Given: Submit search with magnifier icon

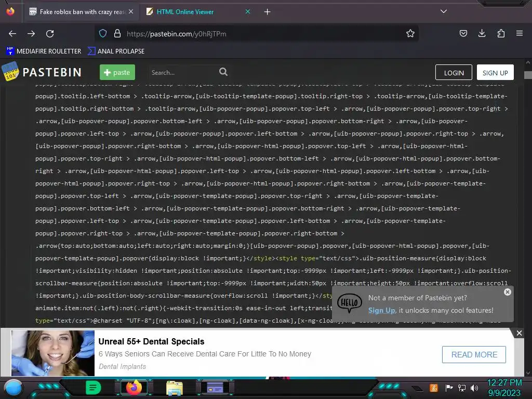Looking at the screenshot, I should 223,72.
